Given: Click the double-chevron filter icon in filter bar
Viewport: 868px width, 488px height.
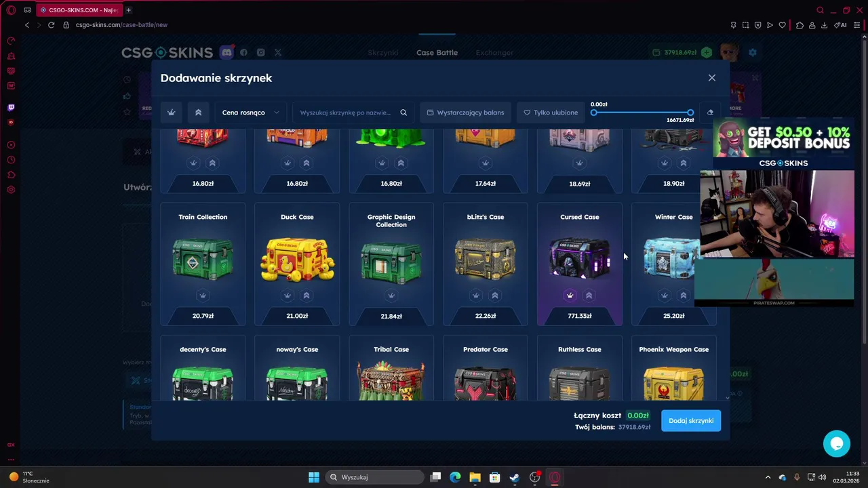Looking at the screenshot, I should click(x=198, y=113).
